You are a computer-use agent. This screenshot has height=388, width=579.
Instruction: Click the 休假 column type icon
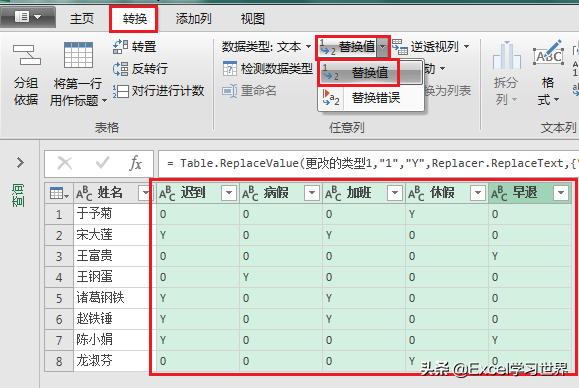416,193
